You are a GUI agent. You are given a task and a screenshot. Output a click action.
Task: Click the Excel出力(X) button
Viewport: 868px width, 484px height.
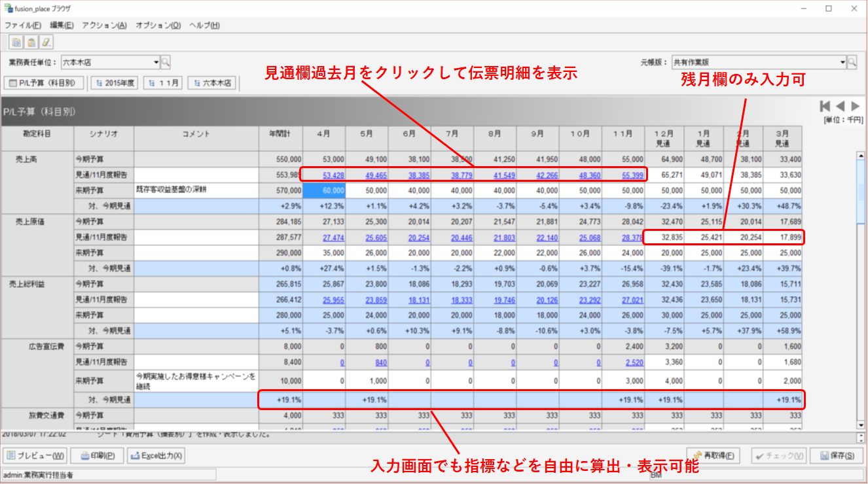pyautogui.click(x=156, y=456)
